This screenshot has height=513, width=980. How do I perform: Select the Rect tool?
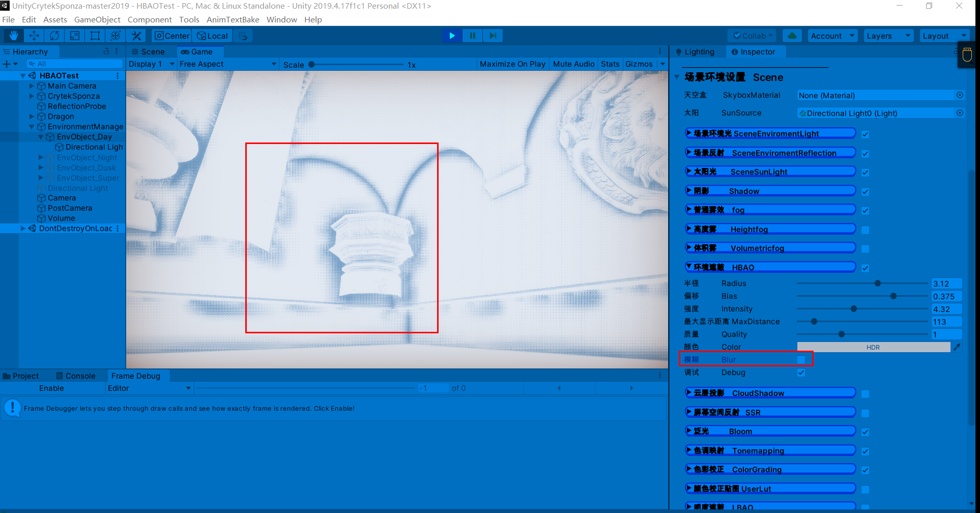point(95,36)
